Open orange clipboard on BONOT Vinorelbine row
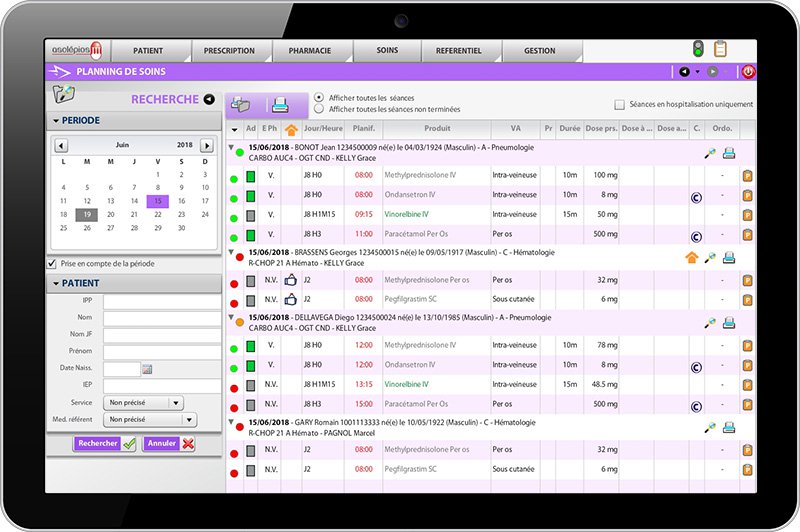800x532 pixels. pyautogui.click(x=747, y=215)
